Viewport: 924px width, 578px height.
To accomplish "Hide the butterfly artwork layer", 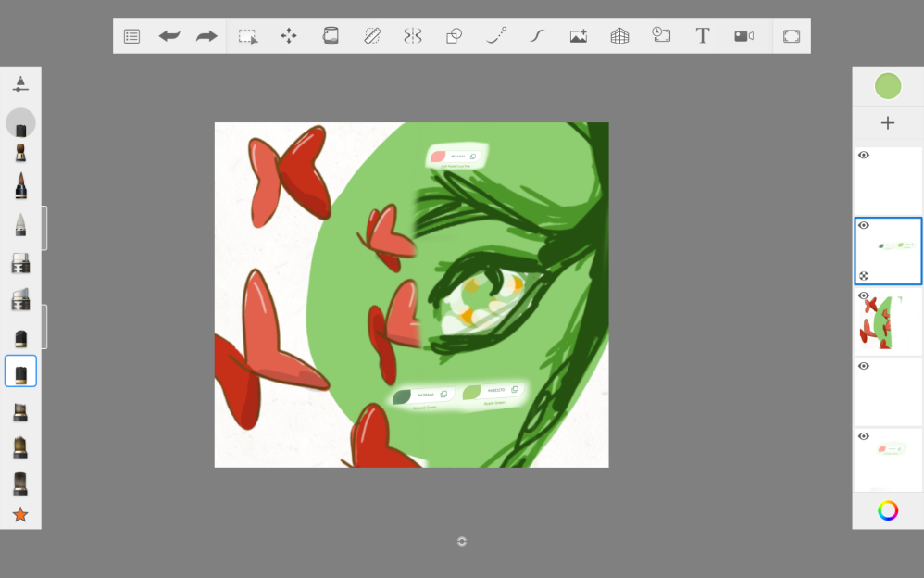I will [x=864, y=295].
